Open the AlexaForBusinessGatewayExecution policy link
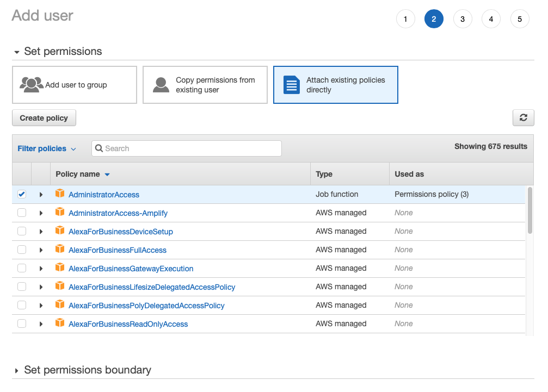548x392 pixels. (131, 268)
